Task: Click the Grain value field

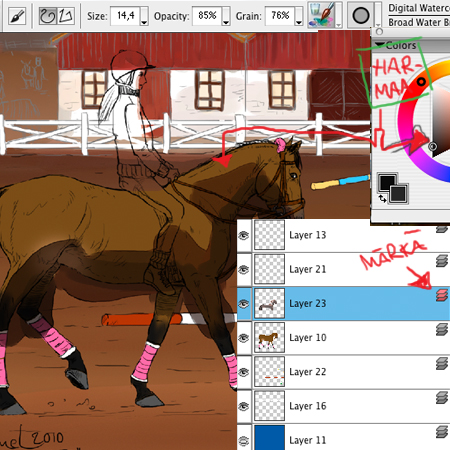Action: (280, 16)
